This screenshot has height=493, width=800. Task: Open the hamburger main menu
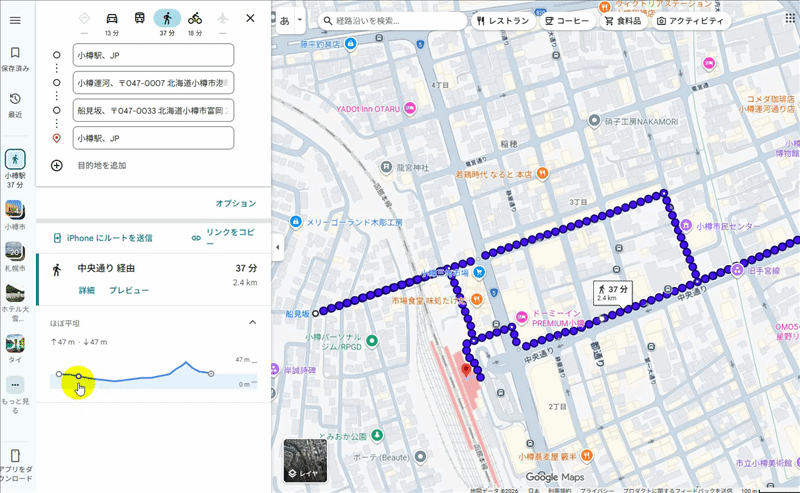(x=15, y=20)
